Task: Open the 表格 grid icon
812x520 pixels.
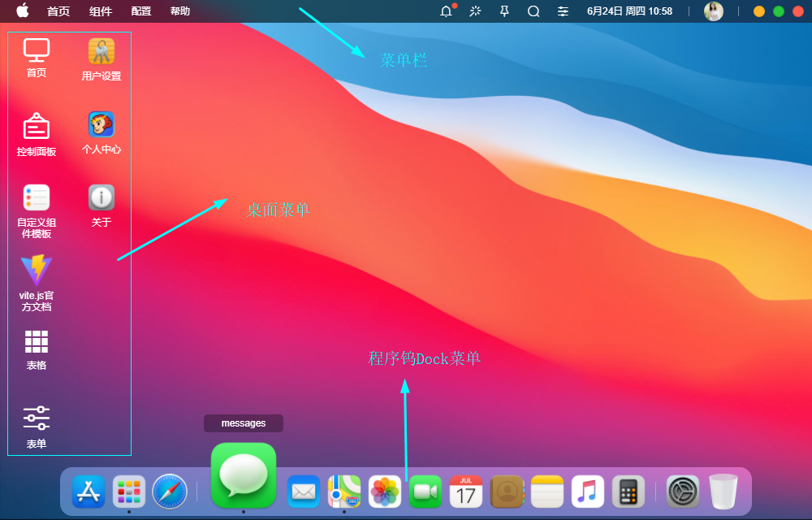Action: pyautogui.click(x=37, y=350)
